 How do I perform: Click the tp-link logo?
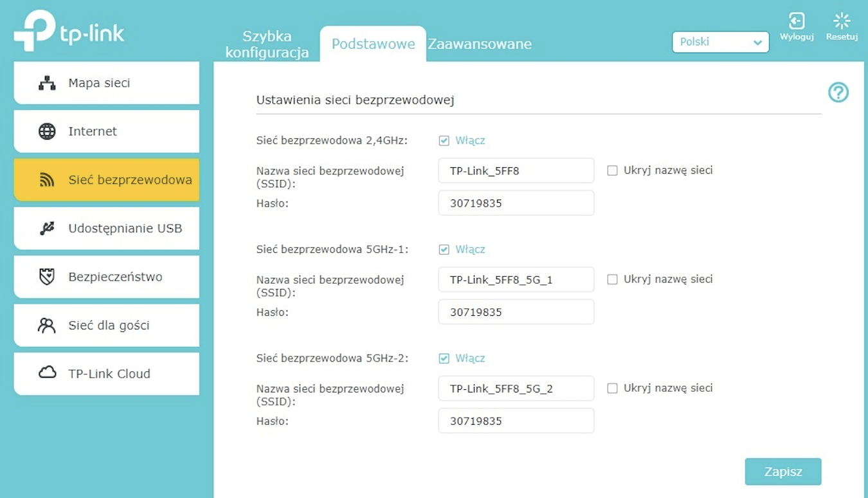pyautogui.click(x=69, y=30)
